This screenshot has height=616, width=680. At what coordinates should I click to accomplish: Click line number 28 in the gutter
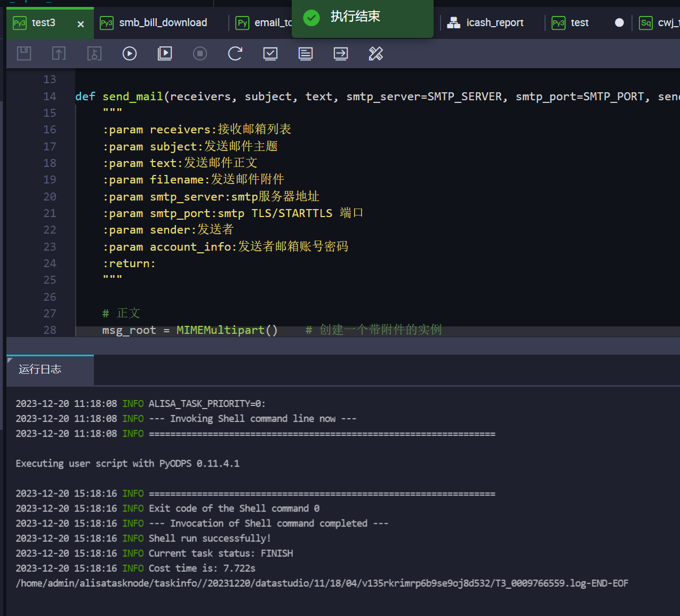tap(50, 330)
